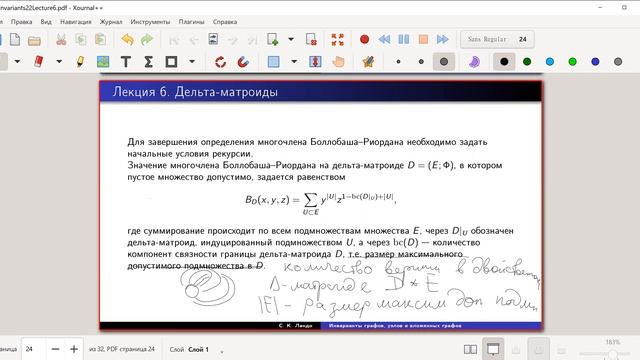This screenshot has height=360, width=640.
Task: Toggle fullscreen mode
Action: (x=338, y=40)
